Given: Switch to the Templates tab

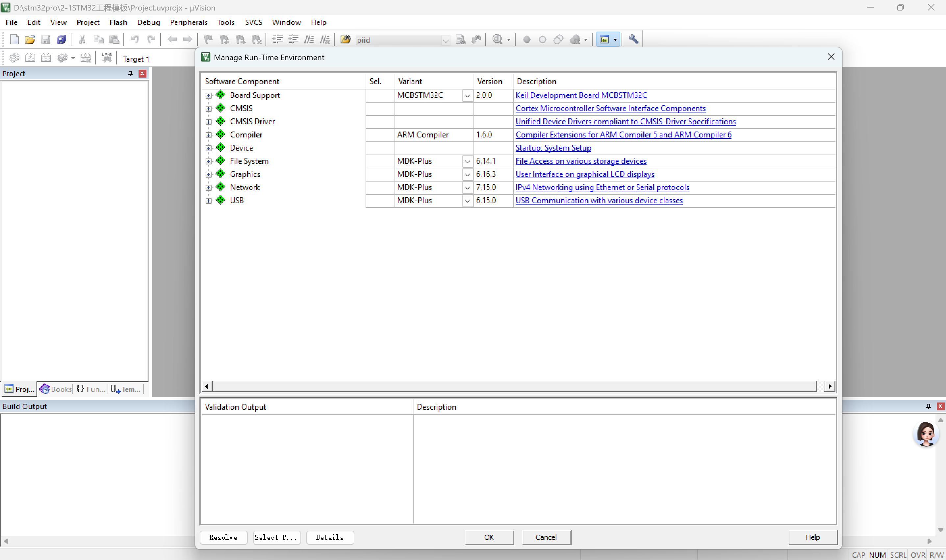Looking at the screenshot, I should tap(126, 389).
